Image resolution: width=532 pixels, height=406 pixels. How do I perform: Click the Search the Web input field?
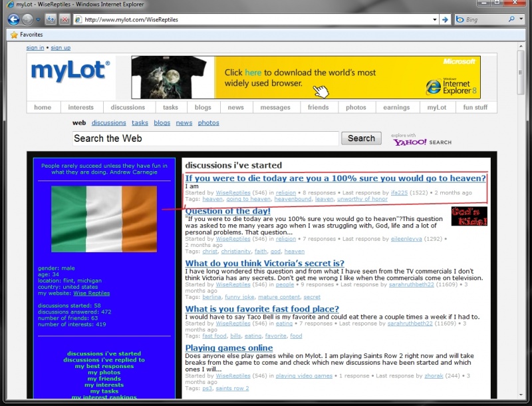(x=205, y=138)
